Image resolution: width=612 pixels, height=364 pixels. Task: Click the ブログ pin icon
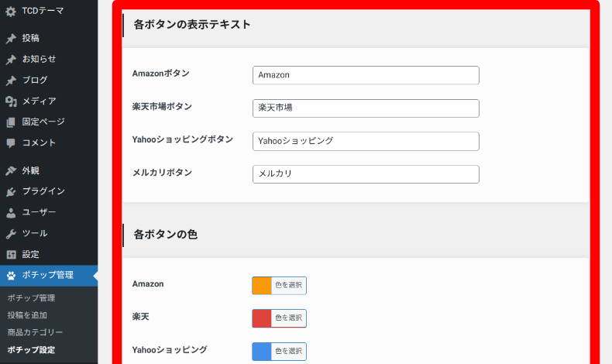click(x=11, y=81)
